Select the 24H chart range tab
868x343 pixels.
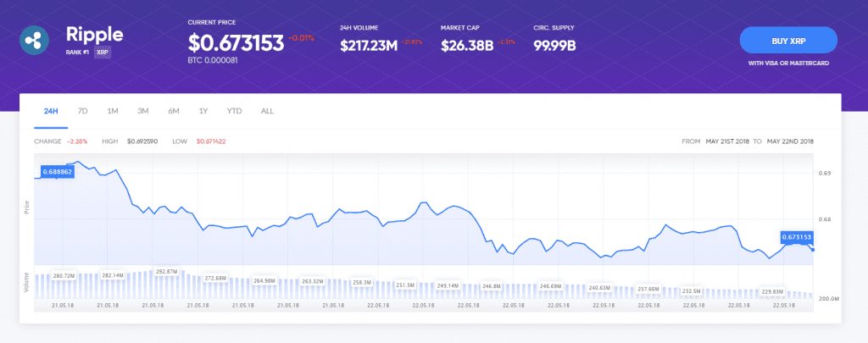pos(51,111)
